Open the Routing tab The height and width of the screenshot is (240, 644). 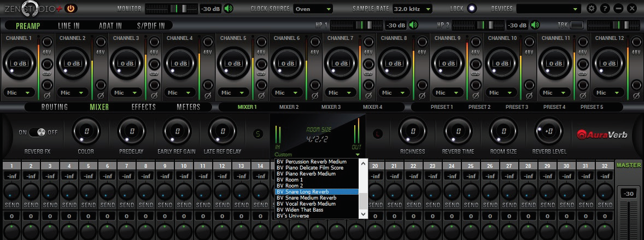(55, 107)
